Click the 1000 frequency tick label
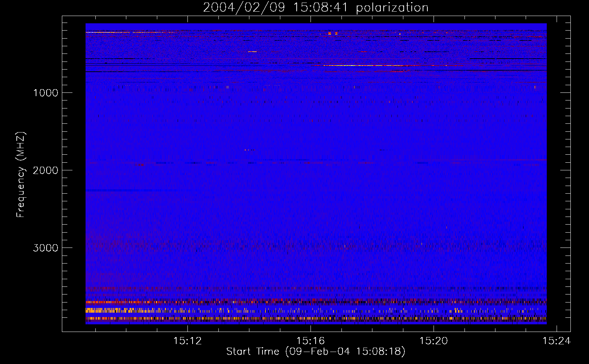The width and height of the screenshot is (589, 364). coord(46,93)
